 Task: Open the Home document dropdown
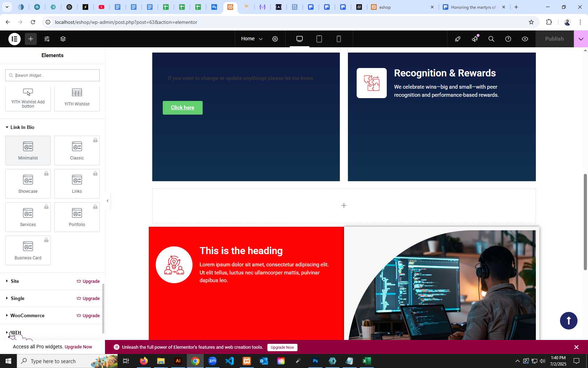[x=252, y=39]
